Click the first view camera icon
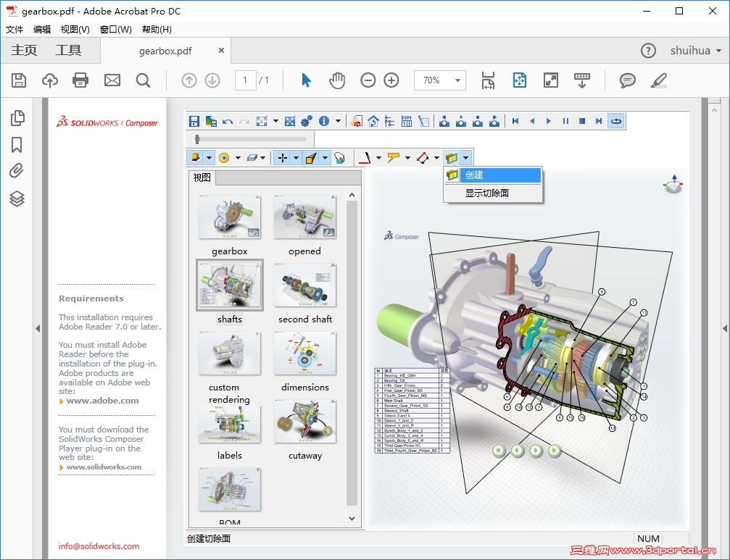This screenshot has width=730, height=560. [444, 122]
